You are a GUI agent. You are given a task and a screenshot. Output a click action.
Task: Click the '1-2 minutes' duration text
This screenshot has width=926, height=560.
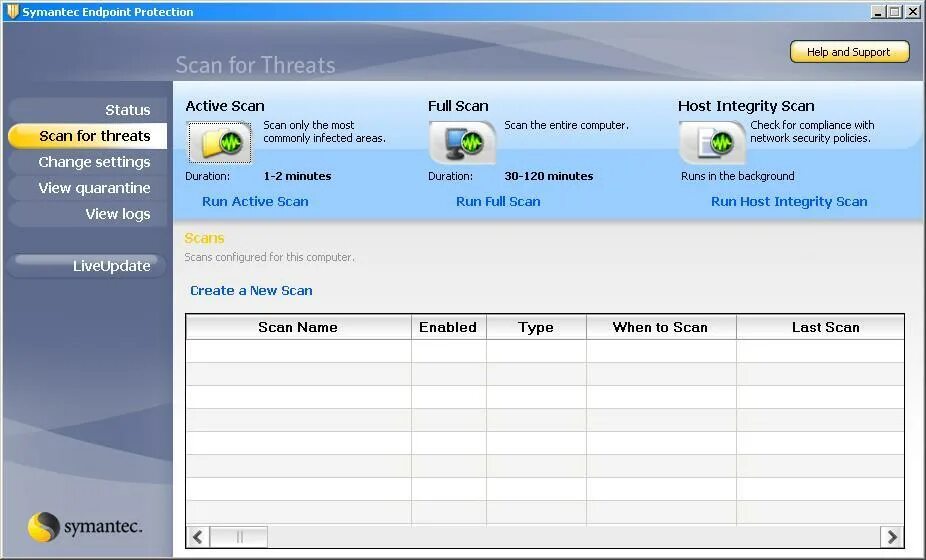(297, 176)
